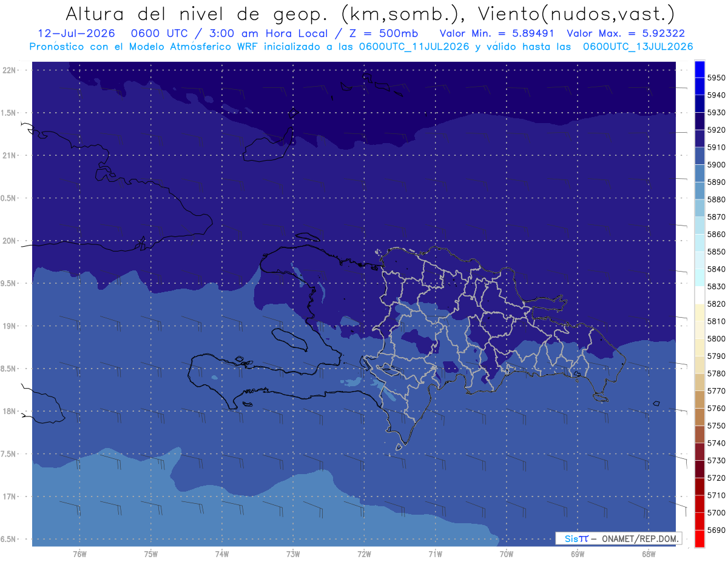Click the '21N' latitude label

click(10, 155)
